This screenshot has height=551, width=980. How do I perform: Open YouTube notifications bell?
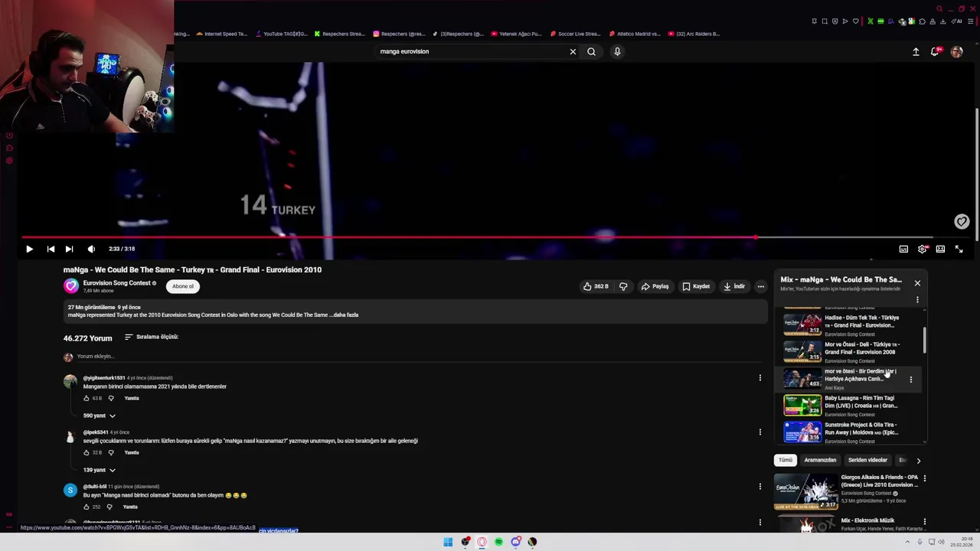(x=935, y=51)
